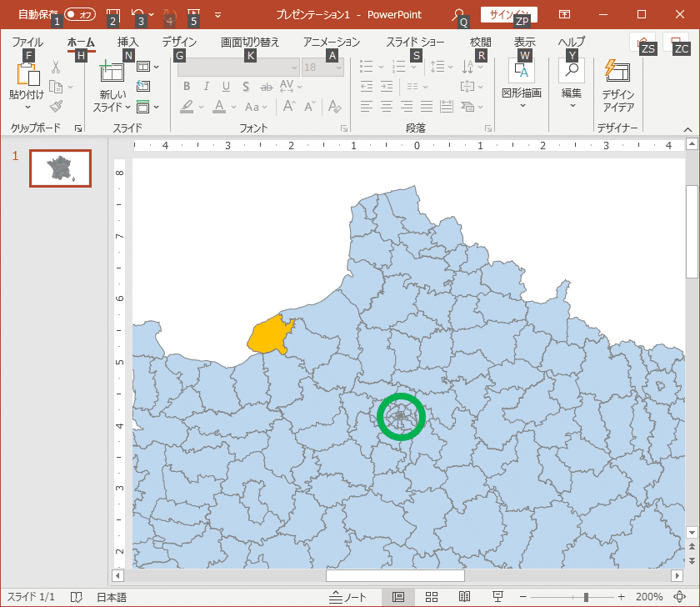Open the Font dialog launcher
The height and width of the screenshot is (607, 700).
point(344,128)
